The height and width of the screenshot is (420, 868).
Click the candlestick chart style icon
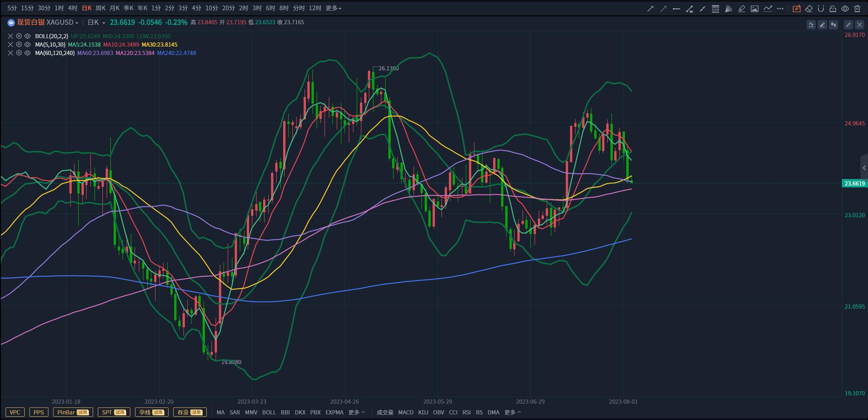tap(834, 25)
